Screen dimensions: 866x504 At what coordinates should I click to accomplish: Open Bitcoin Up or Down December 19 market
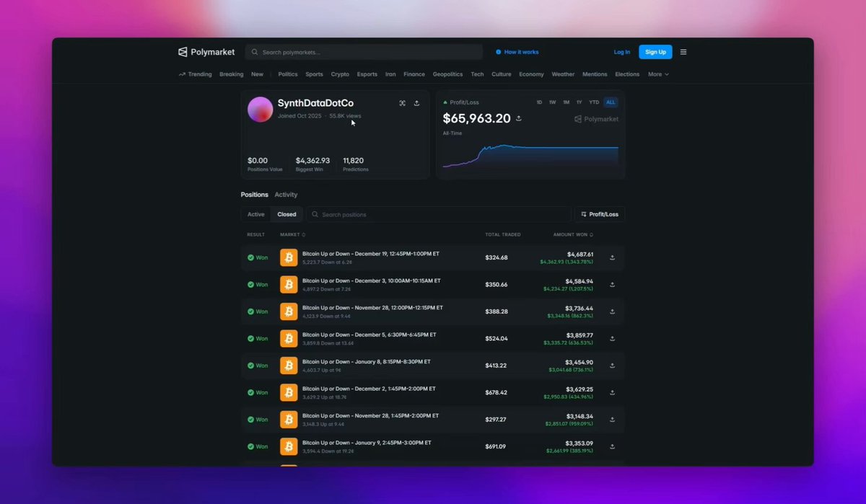(371, 254)
